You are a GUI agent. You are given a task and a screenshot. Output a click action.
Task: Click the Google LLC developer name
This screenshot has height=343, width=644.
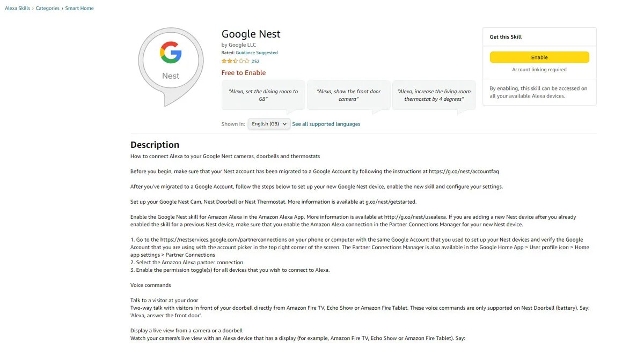[x=242, y=44]
